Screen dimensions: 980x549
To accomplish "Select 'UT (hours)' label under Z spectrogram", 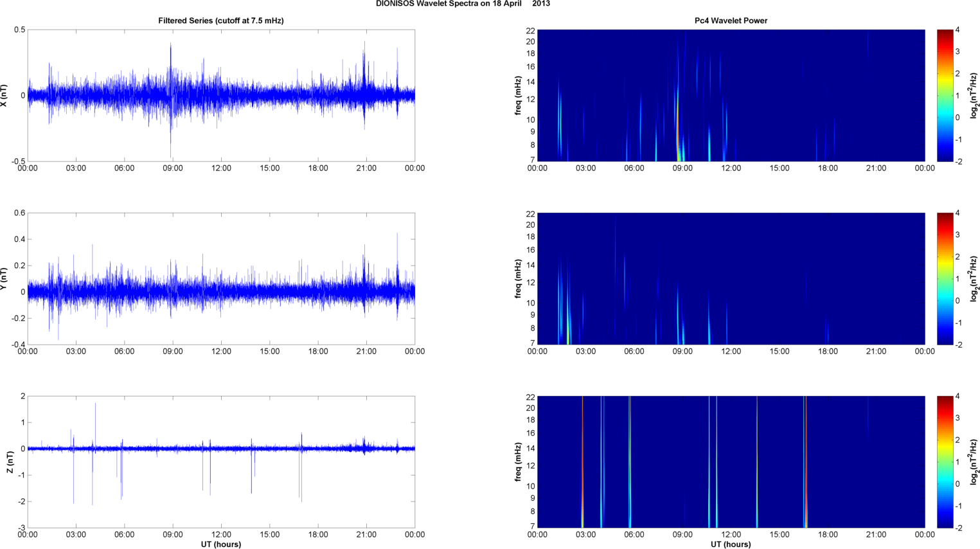I will (x=731, y=544).
